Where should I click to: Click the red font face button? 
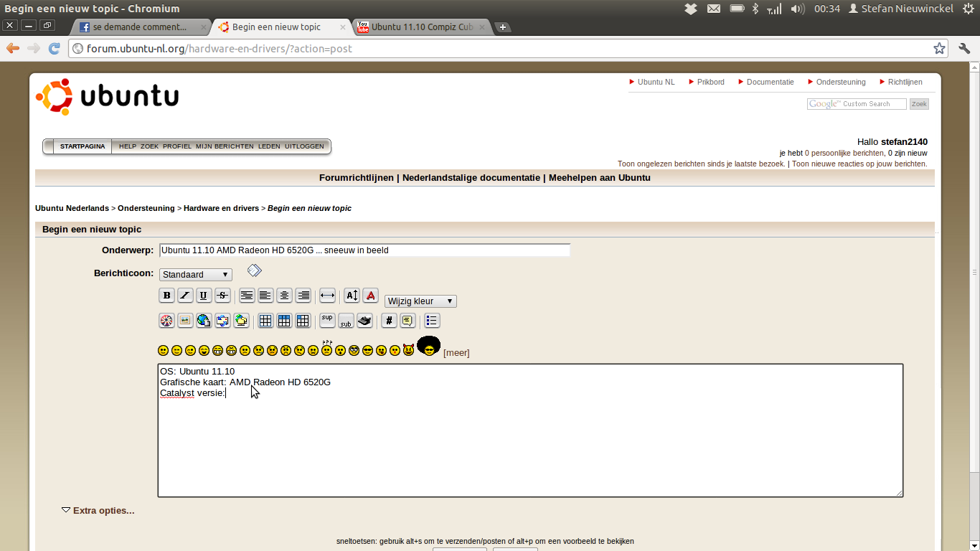coord(370,295)
